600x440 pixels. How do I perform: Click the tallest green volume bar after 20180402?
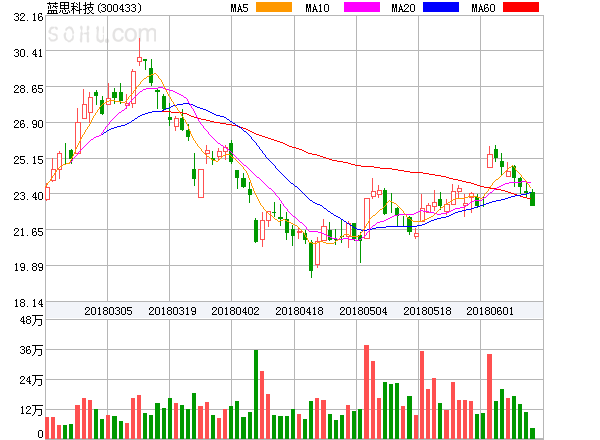pos(256,394)
